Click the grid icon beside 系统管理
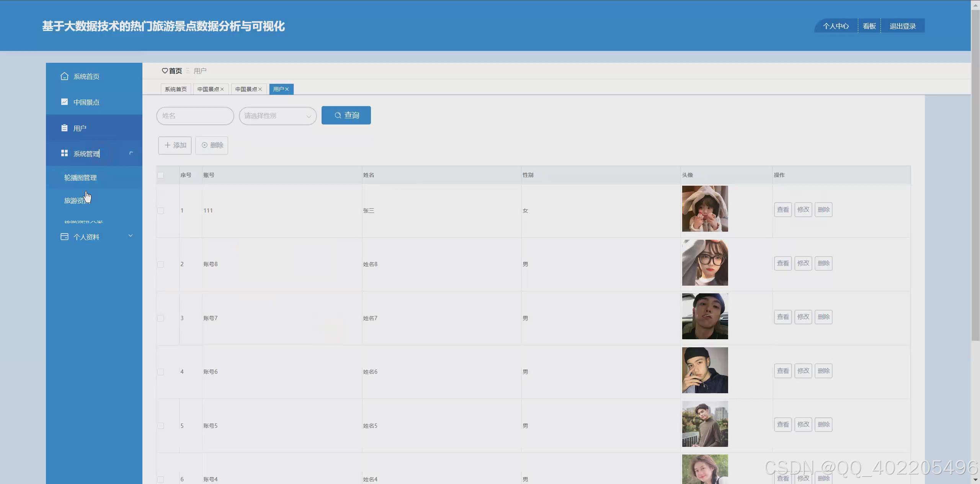 pos(64,153)
